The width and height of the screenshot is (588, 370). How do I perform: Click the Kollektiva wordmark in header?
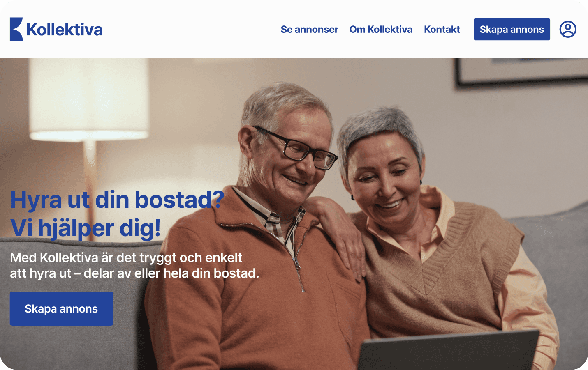65,30
